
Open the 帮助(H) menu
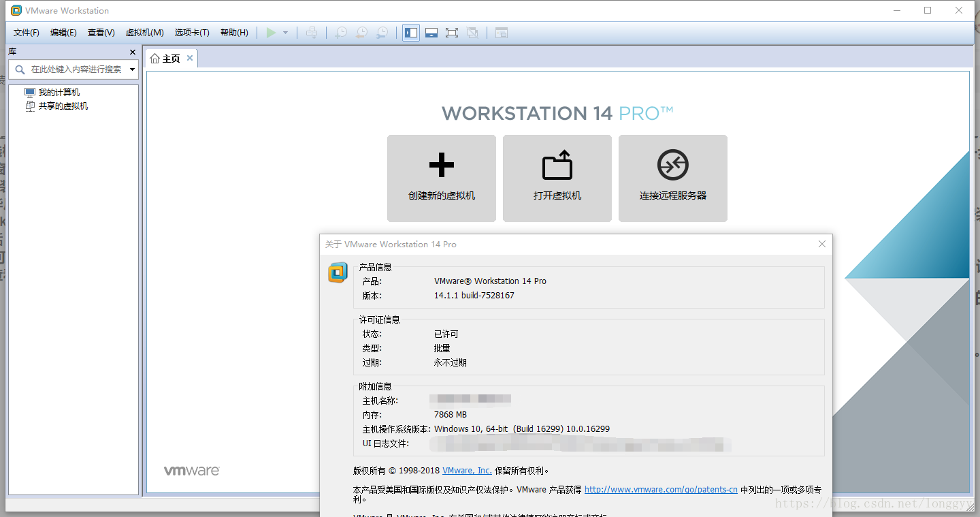pos(234,33)
